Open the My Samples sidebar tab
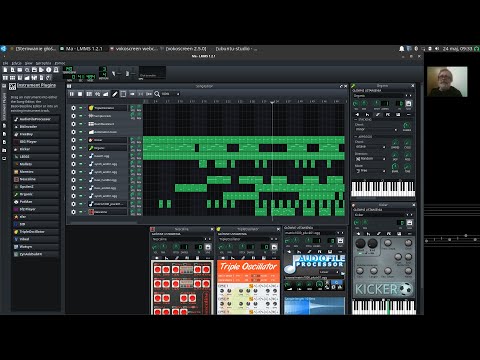480x360 pixels. pos(4,134)
